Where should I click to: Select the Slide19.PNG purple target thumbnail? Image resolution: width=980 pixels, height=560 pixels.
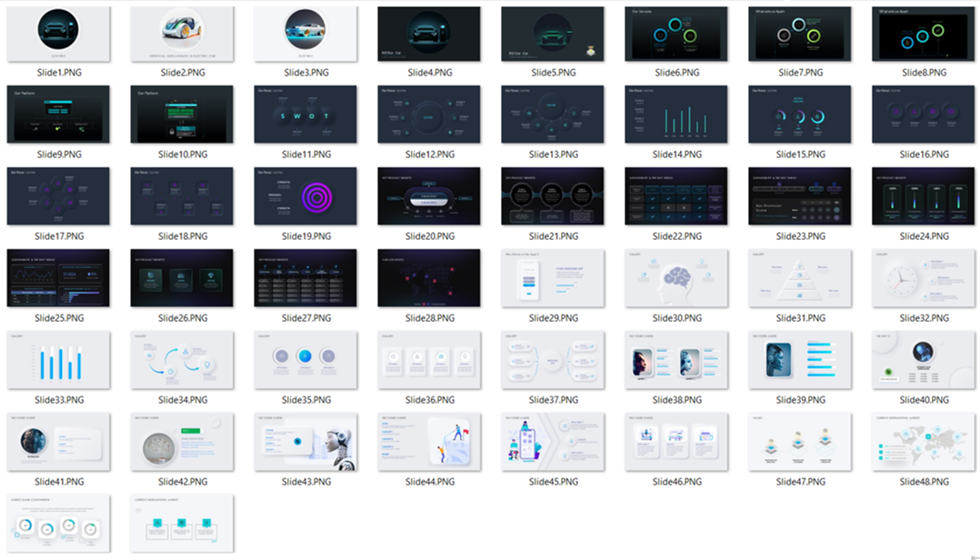(305, 196)
